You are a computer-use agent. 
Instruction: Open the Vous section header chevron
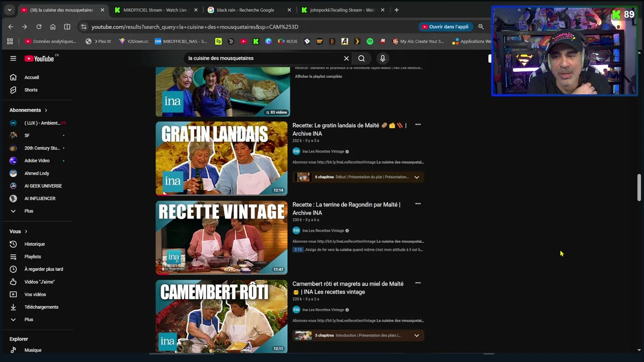tap(26, 231)
